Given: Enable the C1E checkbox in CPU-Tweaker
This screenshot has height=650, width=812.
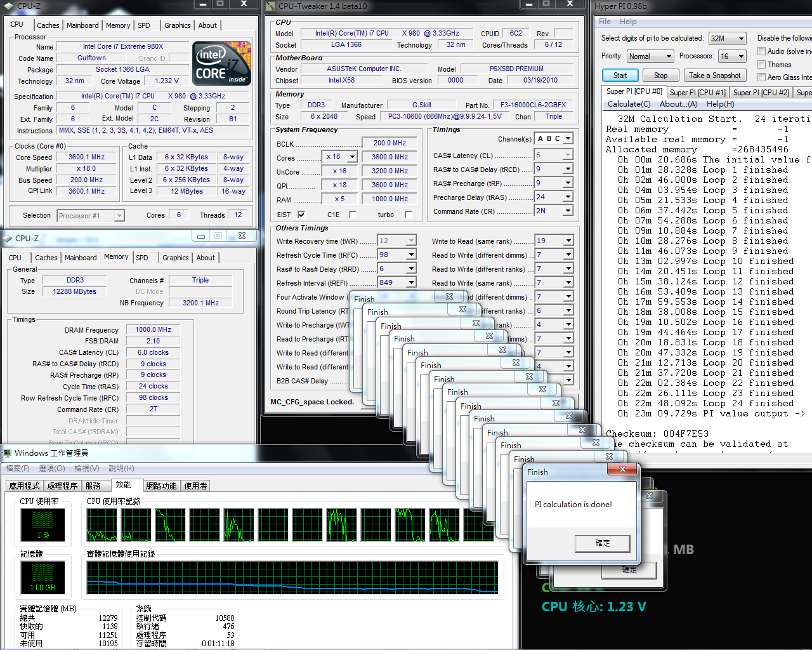Looking at the screenshot, I should [x=353, y=215].
